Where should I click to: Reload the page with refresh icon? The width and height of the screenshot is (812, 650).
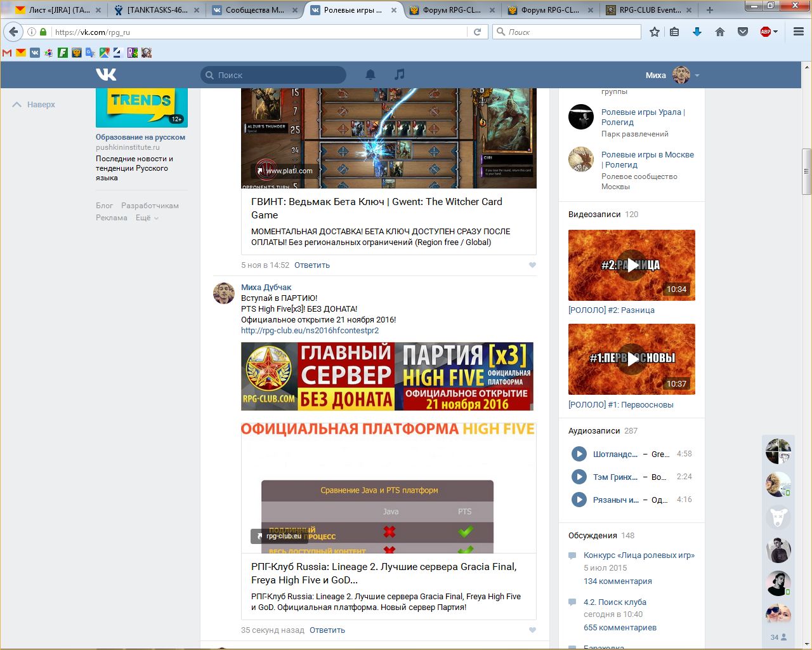(477, 32)
